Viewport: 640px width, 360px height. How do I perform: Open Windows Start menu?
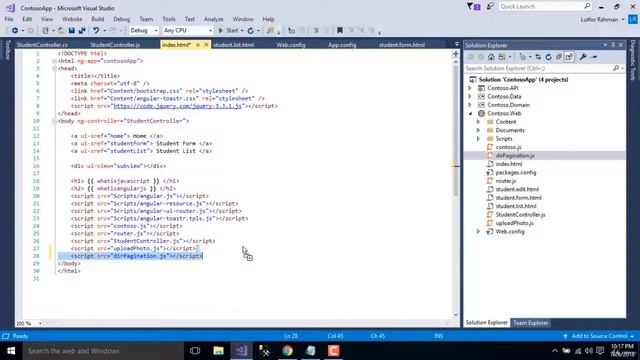11,351
